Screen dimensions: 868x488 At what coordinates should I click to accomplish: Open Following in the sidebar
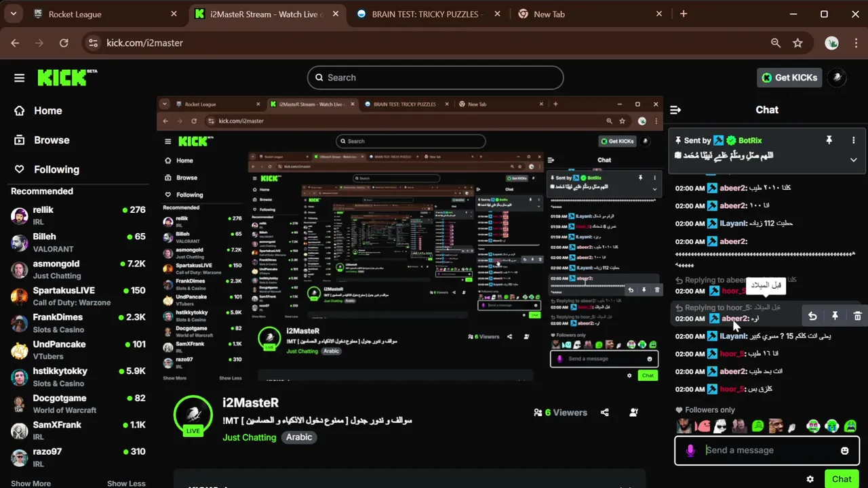47,169
